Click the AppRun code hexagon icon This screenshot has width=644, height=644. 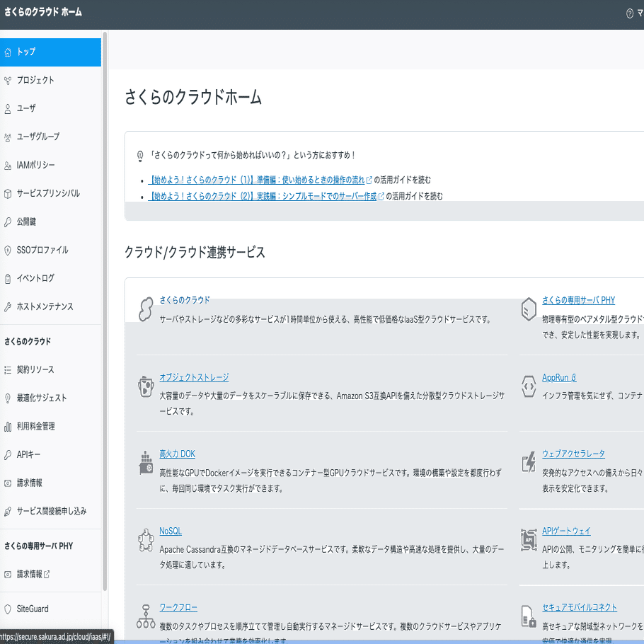coord(529,386)
